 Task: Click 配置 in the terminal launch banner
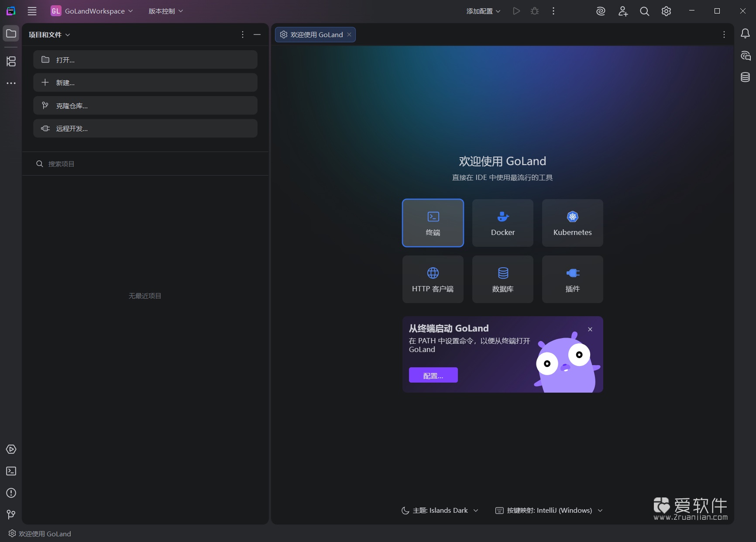click(433, 375)
